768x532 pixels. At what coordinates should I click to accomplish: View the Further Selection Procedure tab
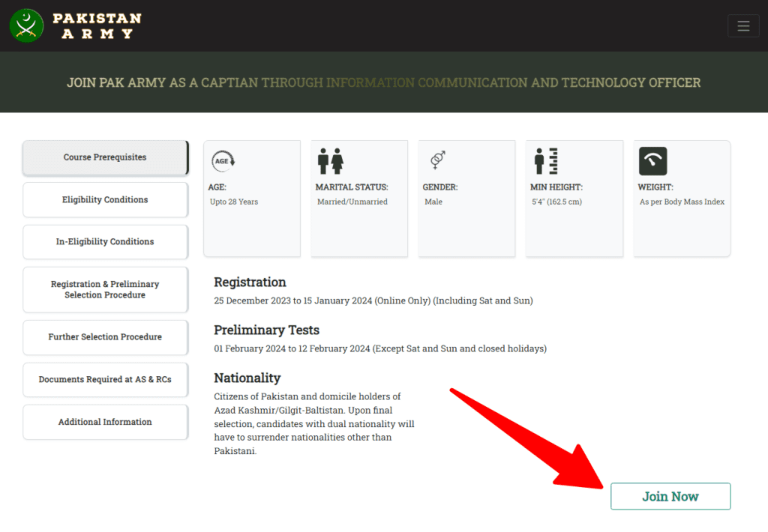point(105,337)
